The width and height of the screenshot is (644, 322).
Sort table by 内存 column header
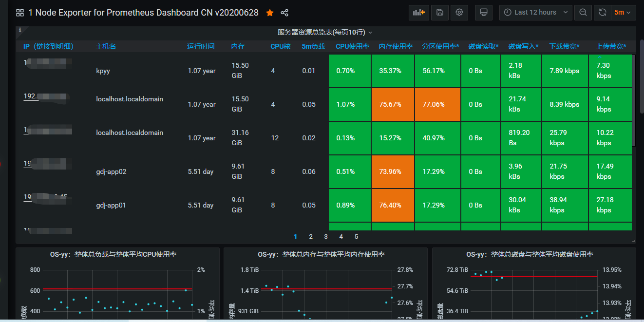pyautogui.click(x=238, y=46)
